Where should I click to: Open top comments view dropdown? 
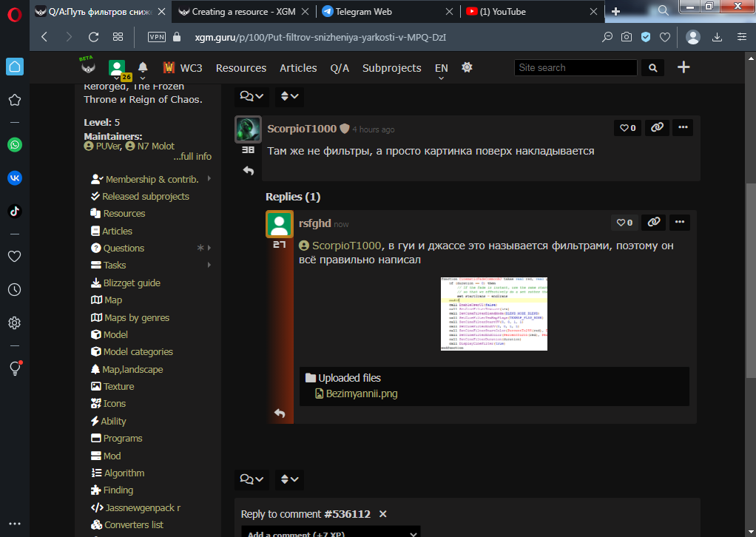click(252, 96)
